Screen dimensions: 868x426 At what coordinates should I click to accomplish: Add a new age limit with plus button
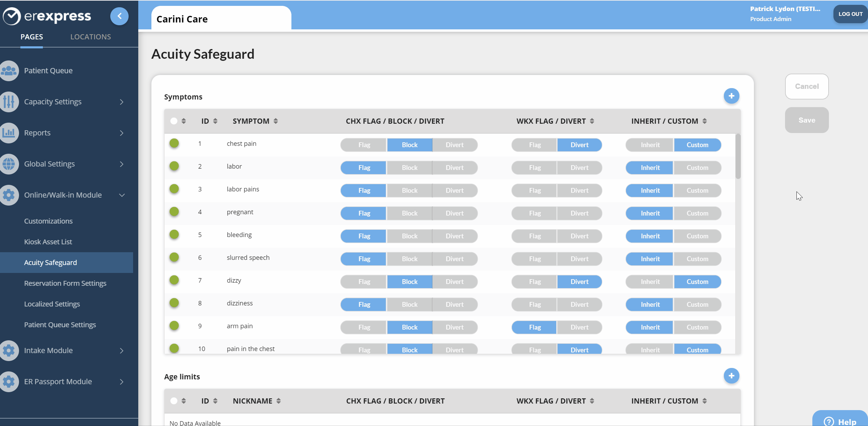coord(731,376)
